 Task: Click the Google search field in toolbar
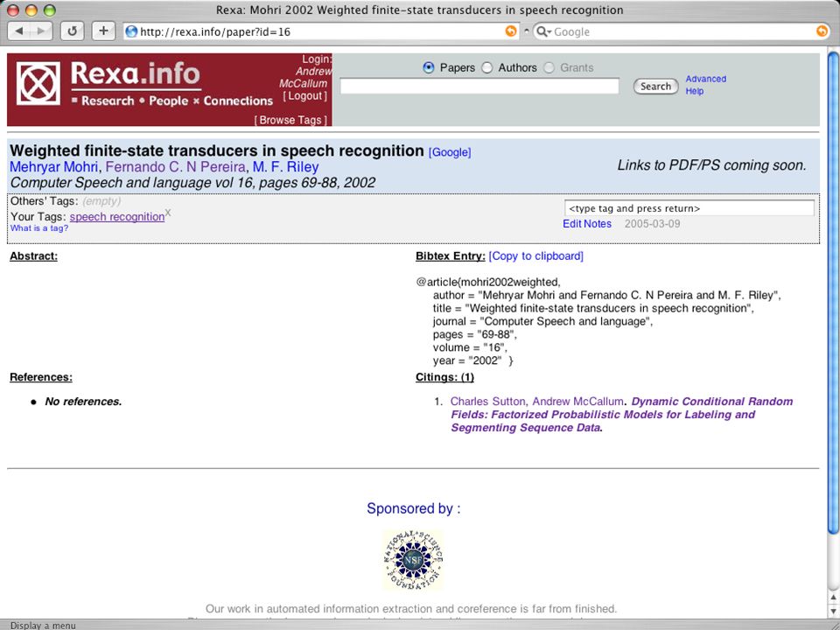tap(683, 31)
